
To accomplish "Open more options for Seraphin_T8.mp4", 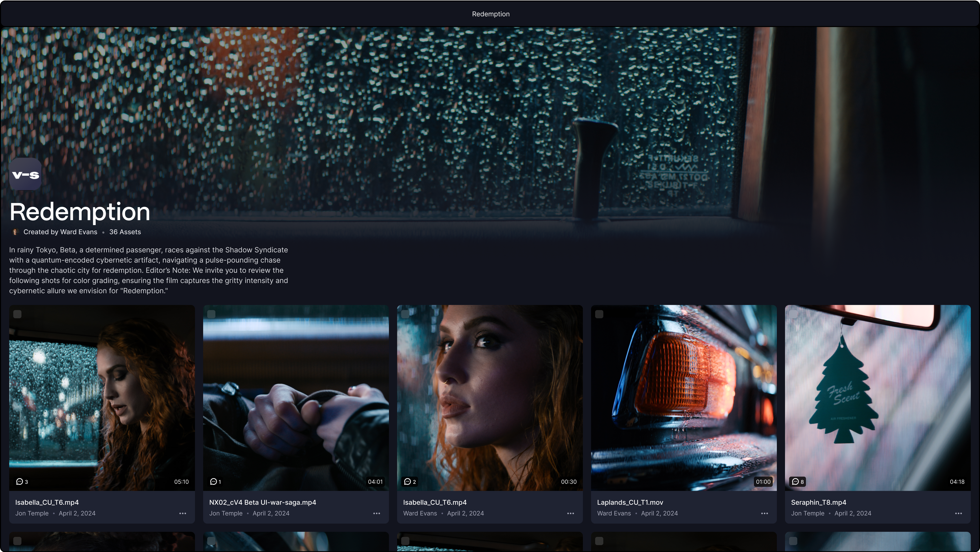I will pyautogui.click(x=959, y=513).
